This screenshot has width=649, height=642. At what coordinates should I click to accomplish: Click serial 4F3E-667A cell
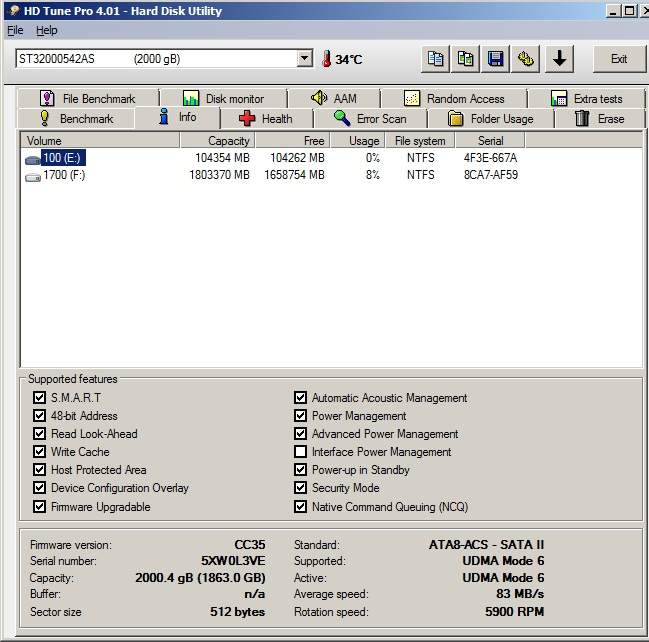tap(490, 158)
